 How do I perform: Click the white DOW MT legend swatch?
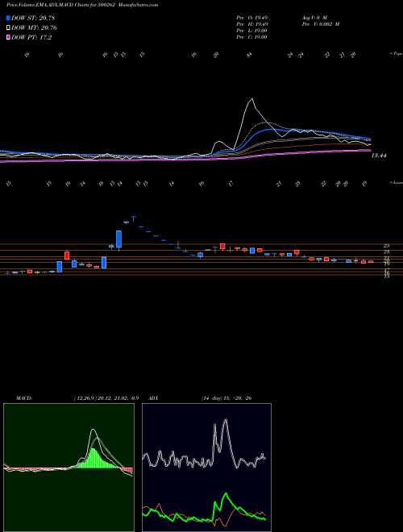pyautogui.click(x=8, y=28)
